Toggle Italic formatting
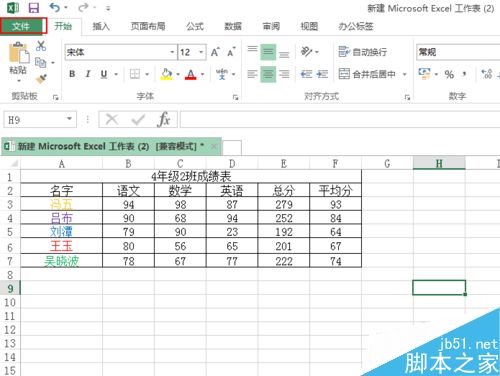Viewport: 500px width, 376px height. click(x=88, y=74)
